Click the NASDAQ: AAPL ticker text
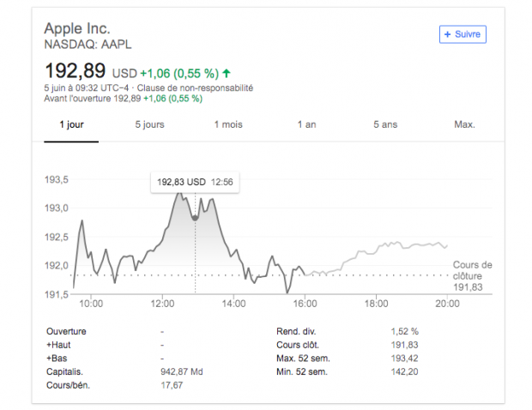The height and width of the screenshot is (410, 532). tap(88, 45)
